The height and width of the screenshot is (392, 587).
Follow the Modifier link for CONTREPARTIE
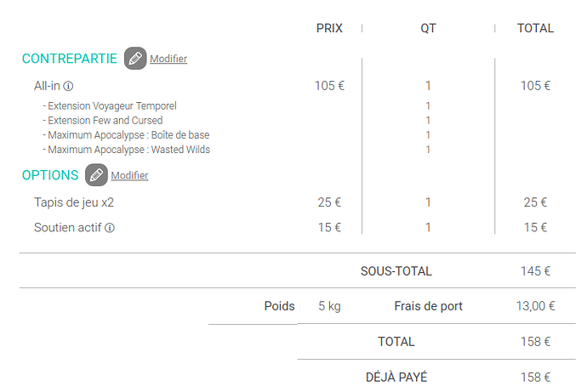pyautogui.click(x=168, y=59)
